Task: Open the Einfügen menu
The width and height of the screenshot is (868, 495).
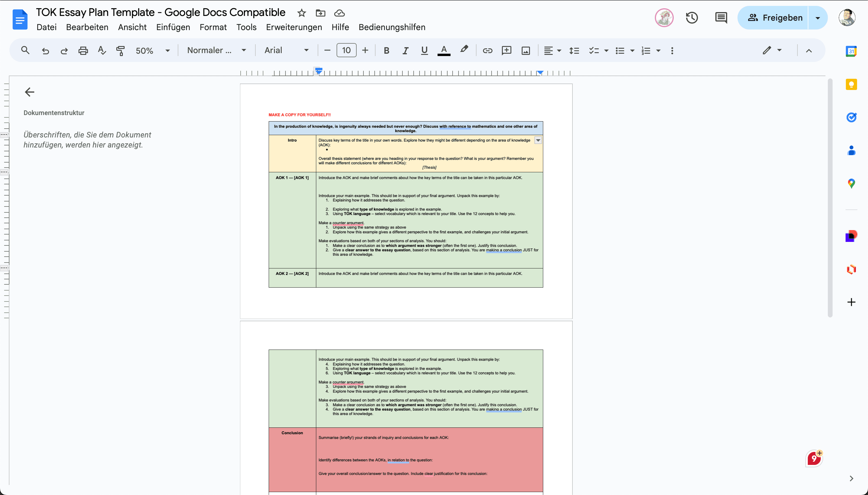Action: point(173,27)
